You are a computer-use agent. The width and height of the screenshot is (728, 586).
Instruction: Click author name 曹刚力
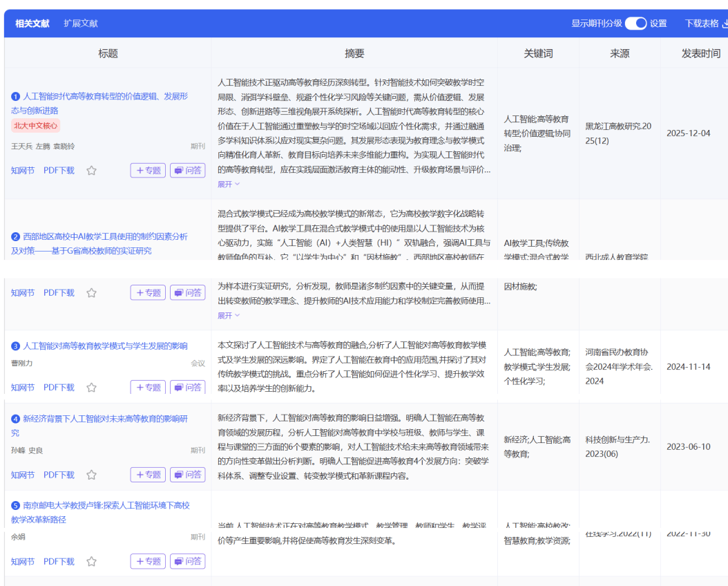pos(22,363)
